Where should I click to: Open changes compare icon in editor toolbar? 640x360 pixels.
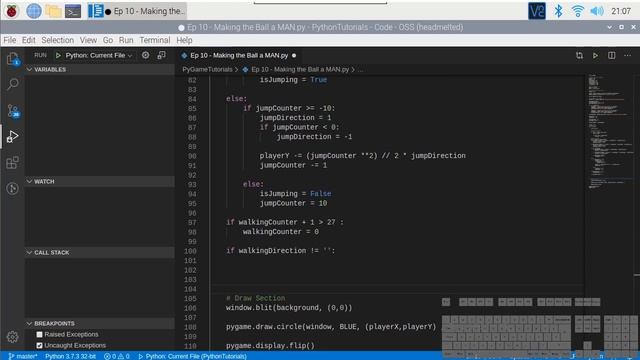point(579,55)
